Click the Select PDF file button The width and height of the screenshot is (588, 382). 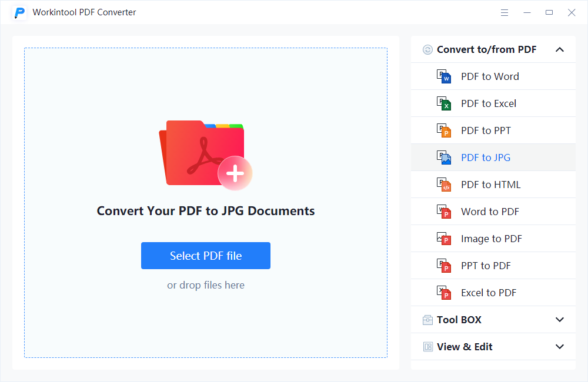(x=205, y=256)
